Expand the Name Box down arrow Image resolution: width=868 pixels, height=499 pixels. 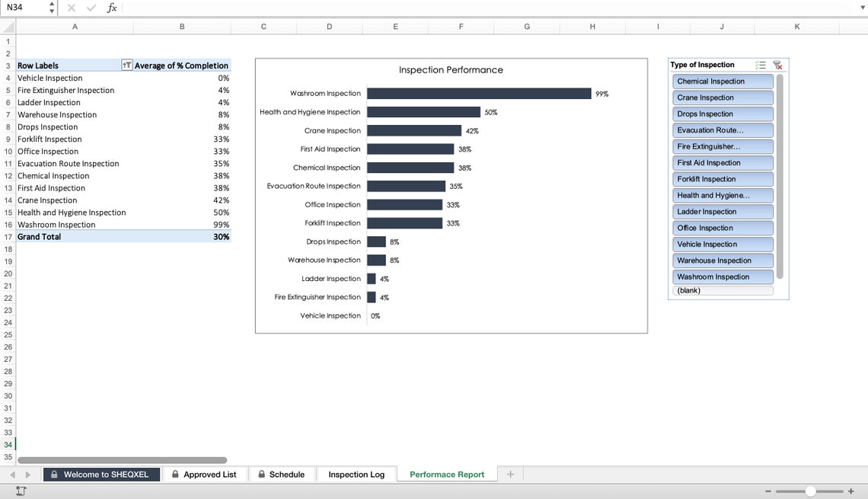point(52,10)
